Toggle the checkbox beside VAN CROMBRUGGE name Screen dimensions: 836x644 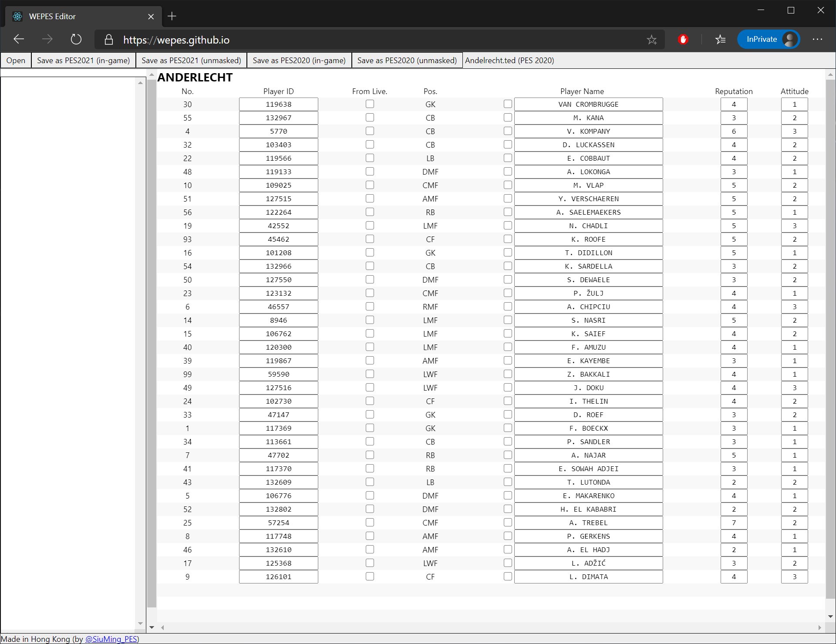pyautogui.click(x=508, y=104)
